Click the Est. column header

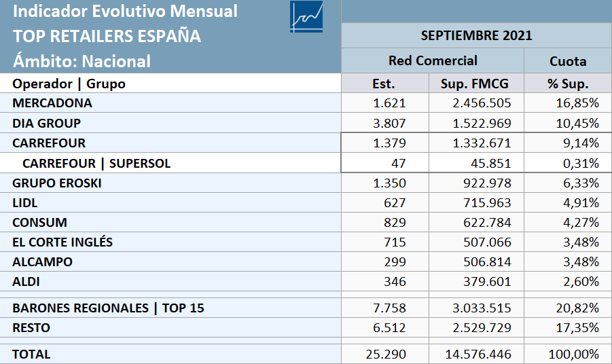385,84
